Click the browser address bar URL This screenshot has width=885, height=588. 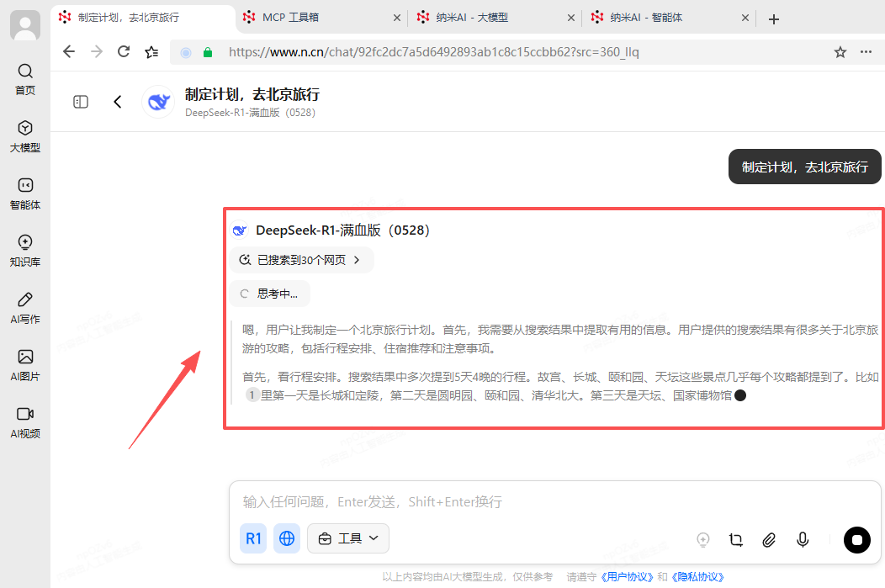pyautogui.click(x=433, y=52)
